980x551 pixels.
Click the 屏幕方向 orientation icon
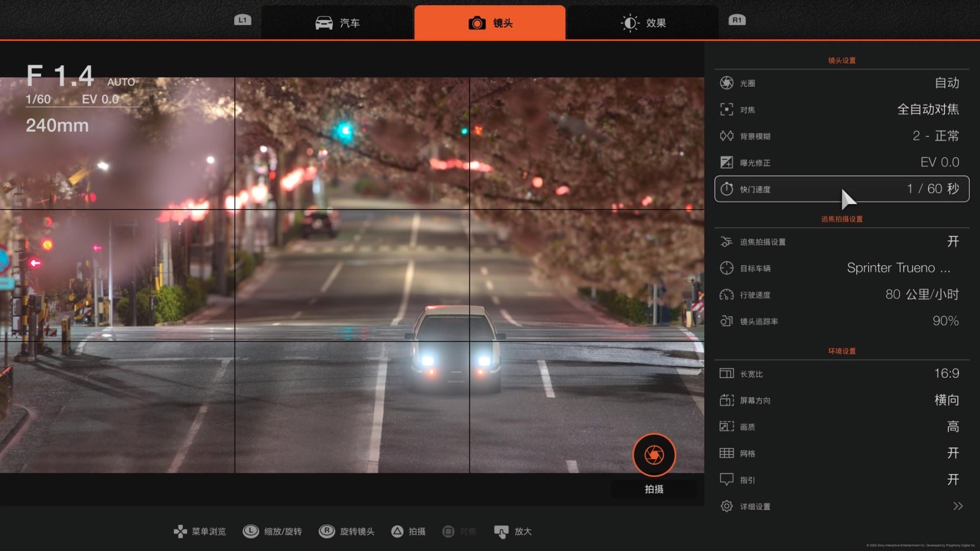(x=726, y=400)
